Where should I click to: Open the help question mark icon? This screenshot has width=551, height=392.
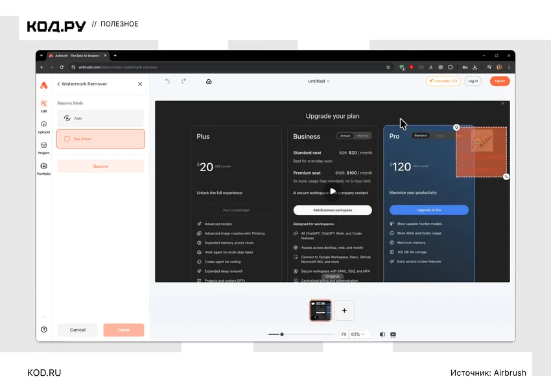tap(44, 330)
